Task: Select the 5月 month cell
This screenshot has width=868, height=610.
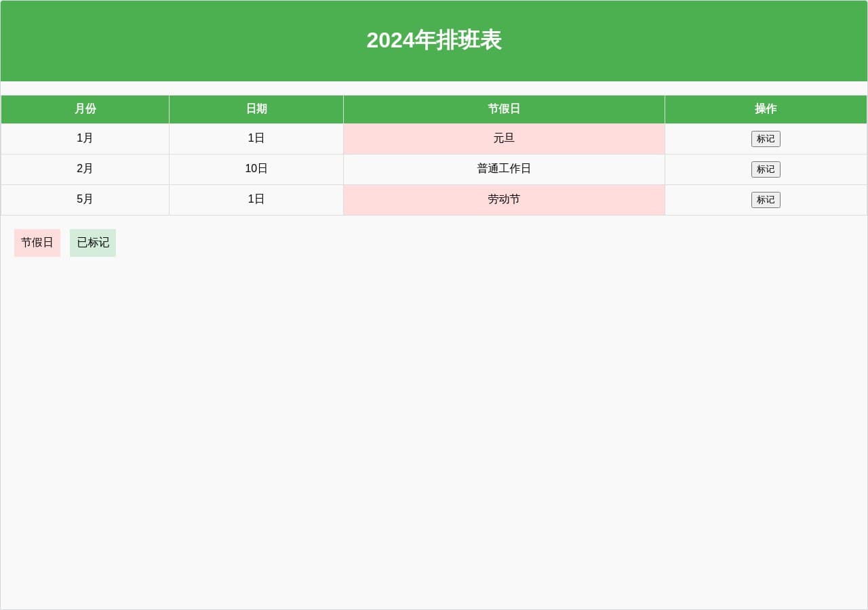Action: pos(85,200)
